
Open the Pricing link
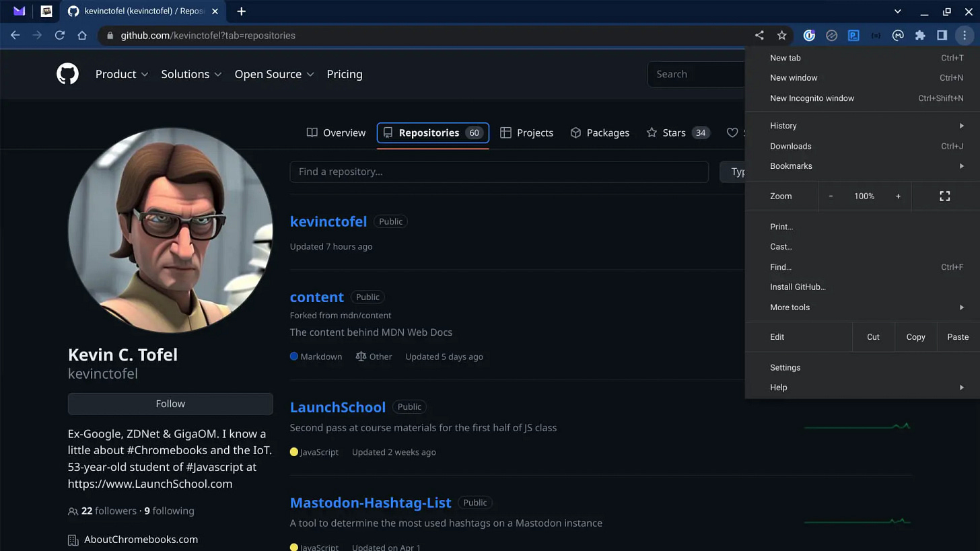[345, 74]
